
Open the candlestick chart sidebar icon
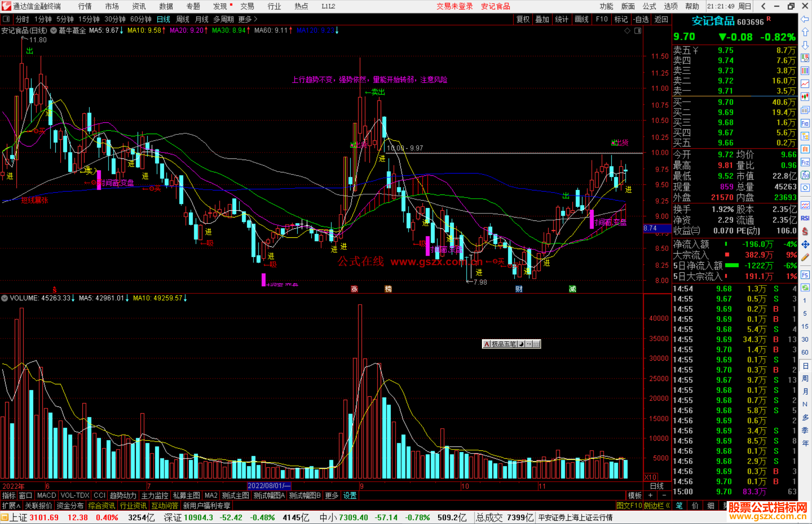click(x=805, y=97)
